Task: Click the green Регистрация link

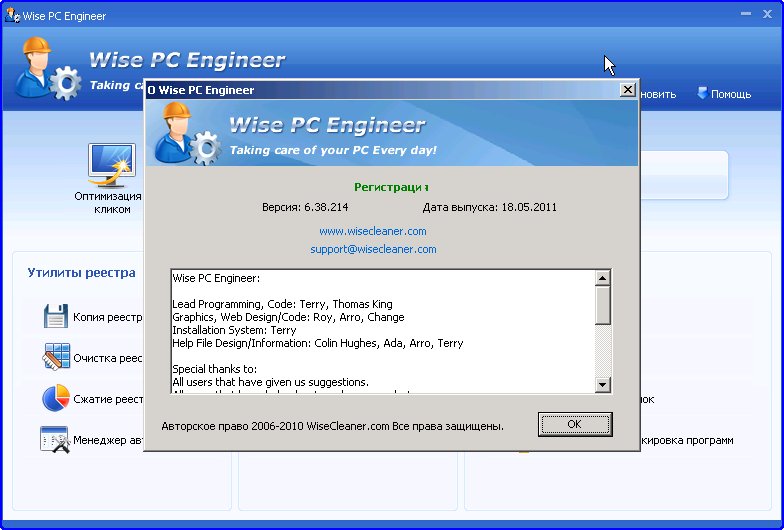Action: tap(391, 187)
